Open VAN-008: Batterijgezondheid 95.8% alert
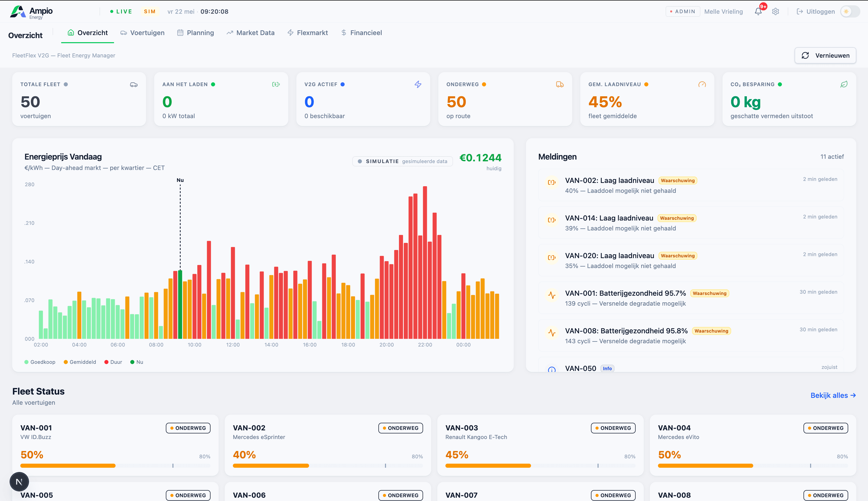Viewport: 868px width, 501px height. (691, 335)
